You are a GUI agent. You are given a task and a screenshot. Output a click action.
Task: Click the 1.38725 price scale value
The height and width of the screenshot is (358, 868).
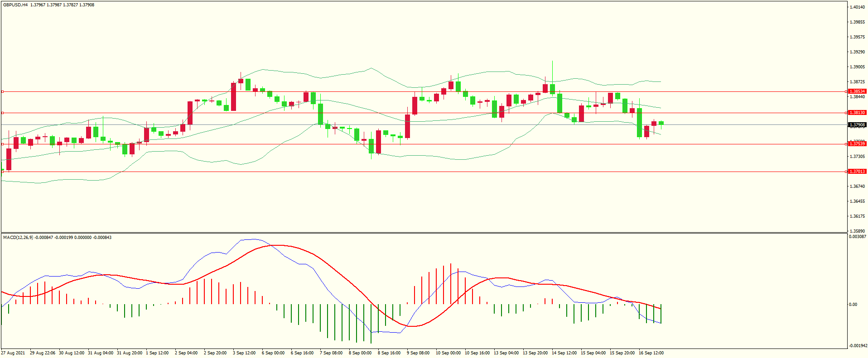[858, 82]
